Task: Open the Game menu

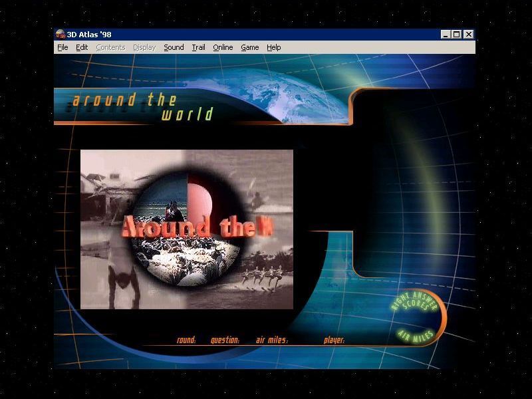Action: point(250,47)
